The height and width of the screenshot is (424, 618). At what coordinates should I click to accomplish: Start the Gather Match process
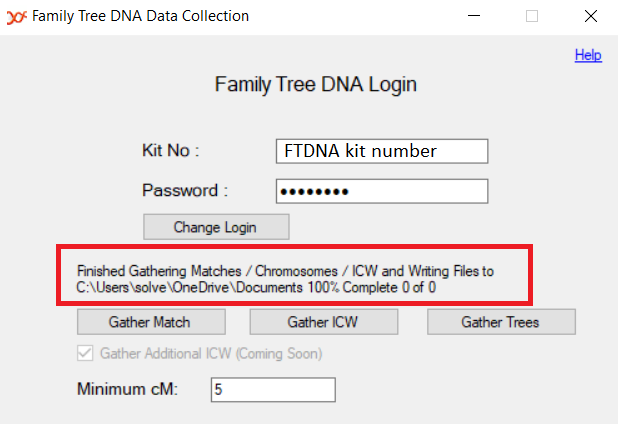coord(151,322)
